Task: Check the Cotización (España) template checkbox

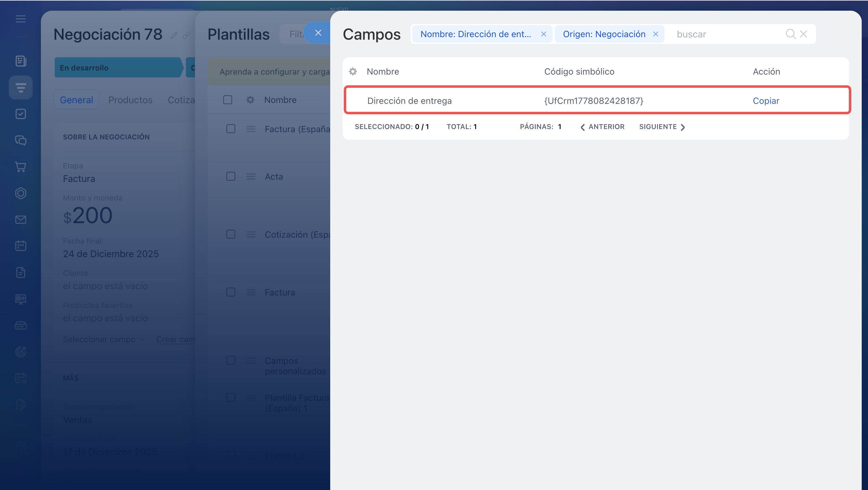Action: [x=231, y=234]
